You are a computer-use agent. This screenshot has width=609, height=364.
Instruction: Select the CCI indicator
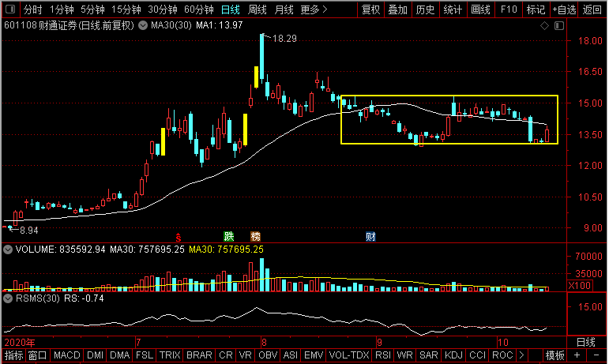click(477, 355)
